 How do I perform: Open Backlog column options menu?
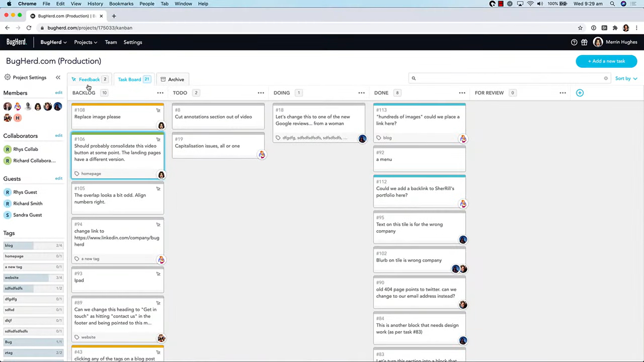pyautogui.click(x=160, y=93)
